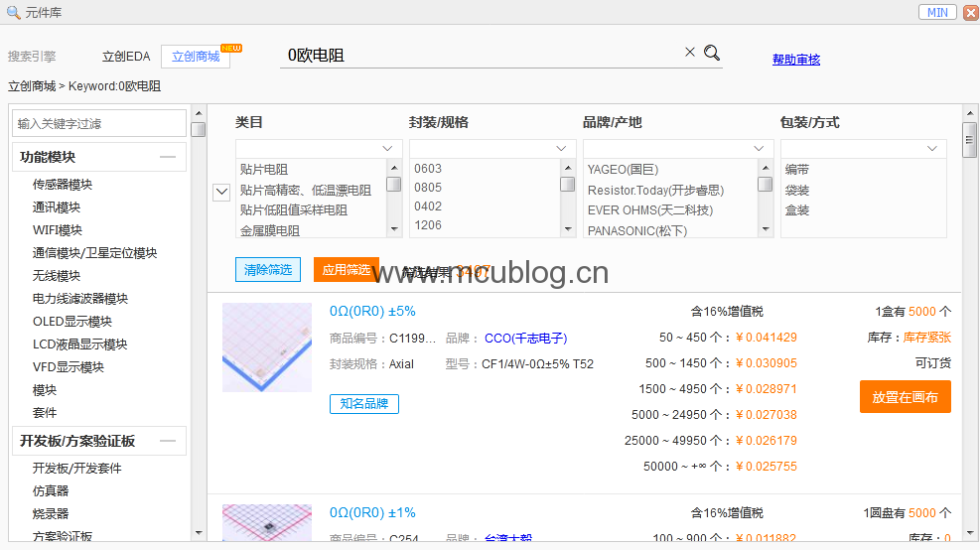Image resolution: width=980 pixels, height=550 pixels.
Task: Click the search magnifier icon
Action: click(712, 53)
